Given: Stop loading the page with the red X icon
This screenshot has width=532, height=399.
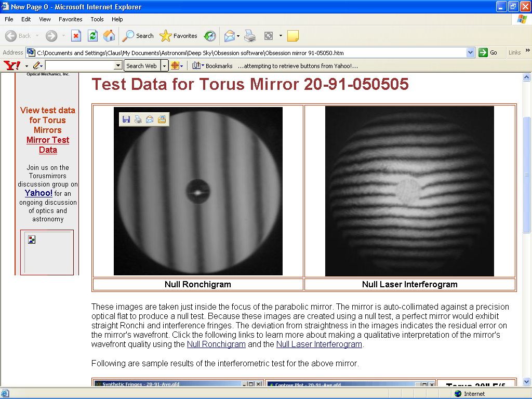Looking at the screenshot, I should (76, 36).
